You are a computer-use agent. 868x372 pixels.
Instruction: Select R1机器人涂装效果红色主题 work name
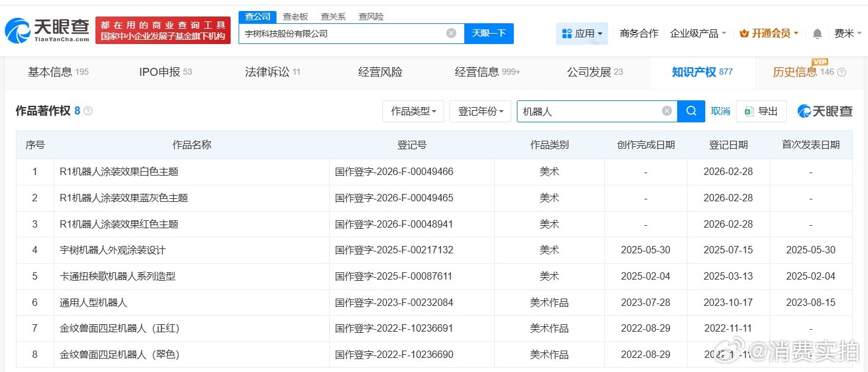[x=119, y=225]
